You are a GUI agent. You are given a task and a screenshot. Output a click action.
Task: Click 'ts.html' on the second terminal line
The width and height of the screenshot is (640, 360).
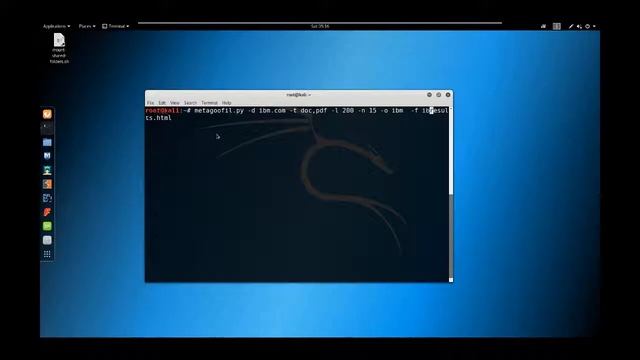click(159, 118)
